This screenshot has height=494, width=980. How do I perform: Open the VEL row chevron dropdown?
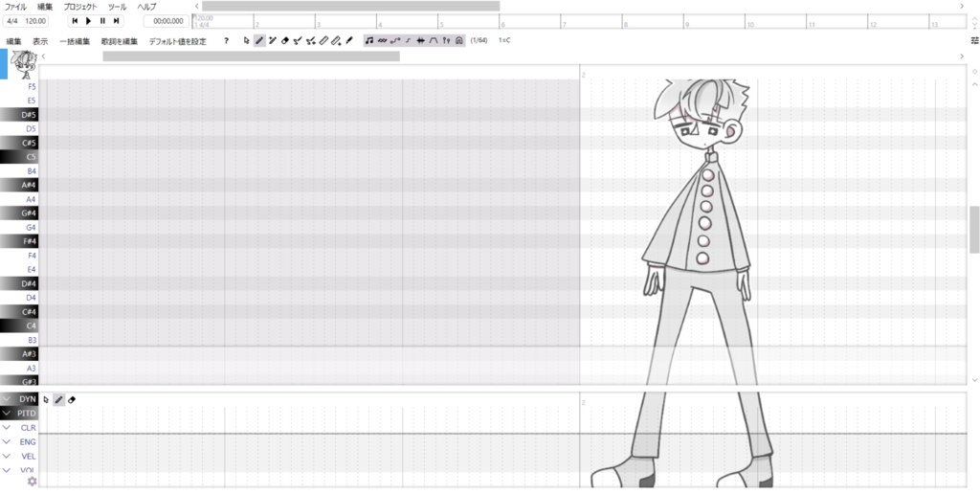coord(7,457)
